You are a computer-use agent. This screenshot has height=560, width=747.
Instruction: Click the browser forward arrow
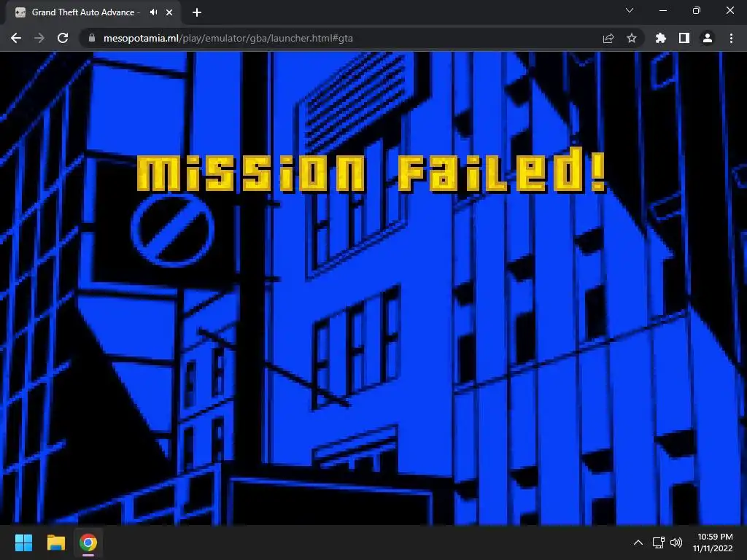(x=39, y=38)
